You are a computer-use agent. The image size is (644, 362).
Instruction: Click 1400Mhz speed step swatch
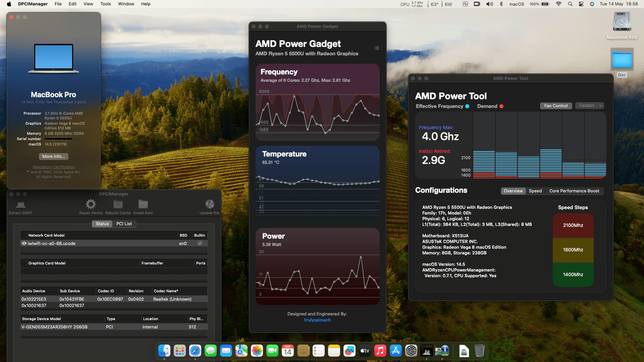tap(573, 275)
